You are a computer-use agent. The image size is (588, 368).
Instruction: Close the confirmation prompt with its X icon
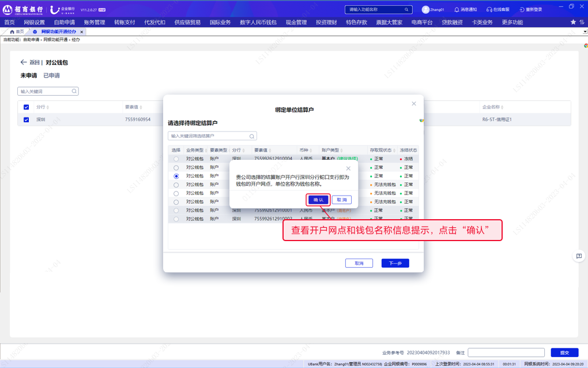click(348, 168)
